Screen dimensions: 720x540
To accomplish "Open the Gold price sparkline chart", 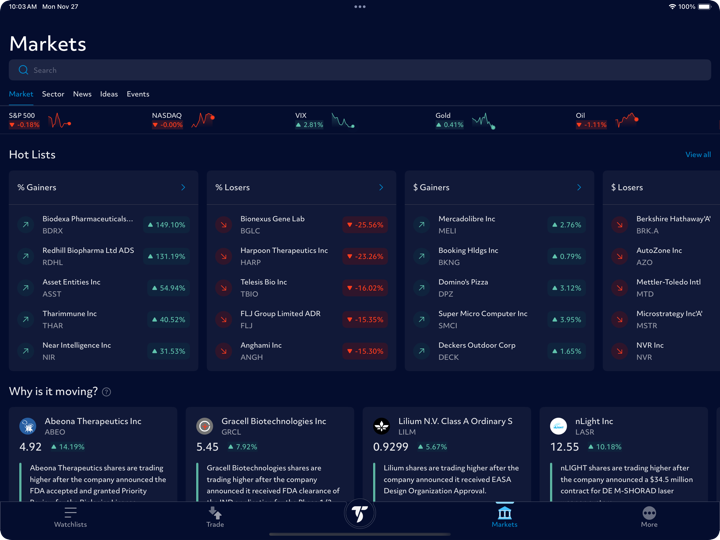I will pos(484,121).
